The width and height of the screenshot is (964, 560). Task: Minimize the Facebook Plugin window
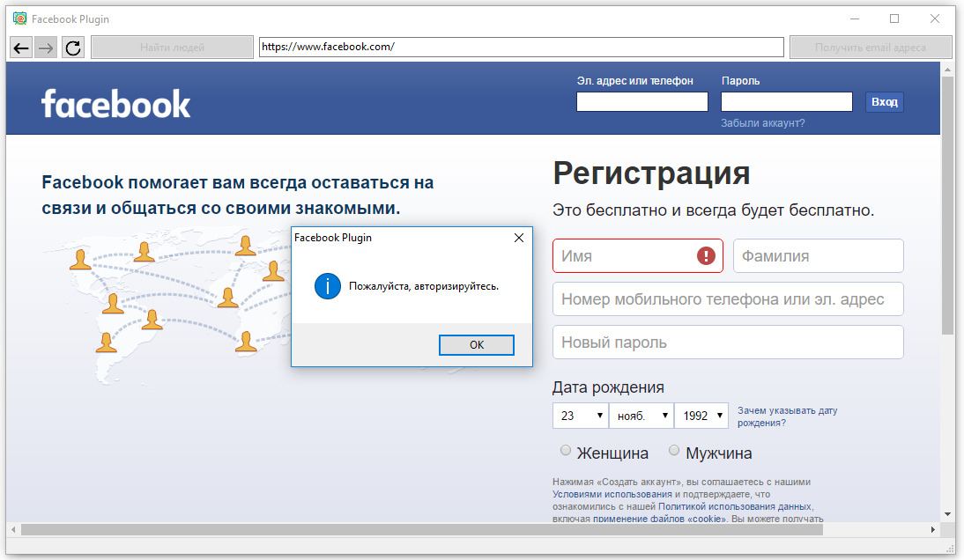click(x=855, y=19)
